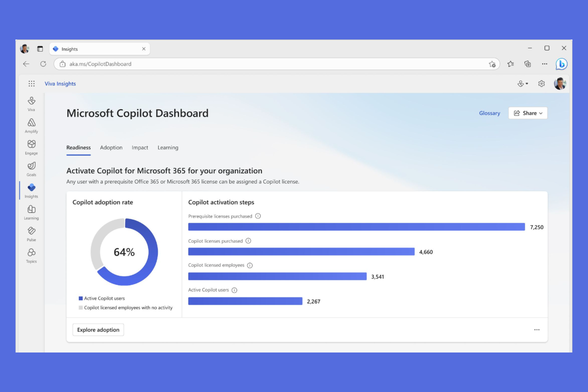
Task: Open Amplify in the sidebar
Action: pyautogui.click(x=31, y=126)
